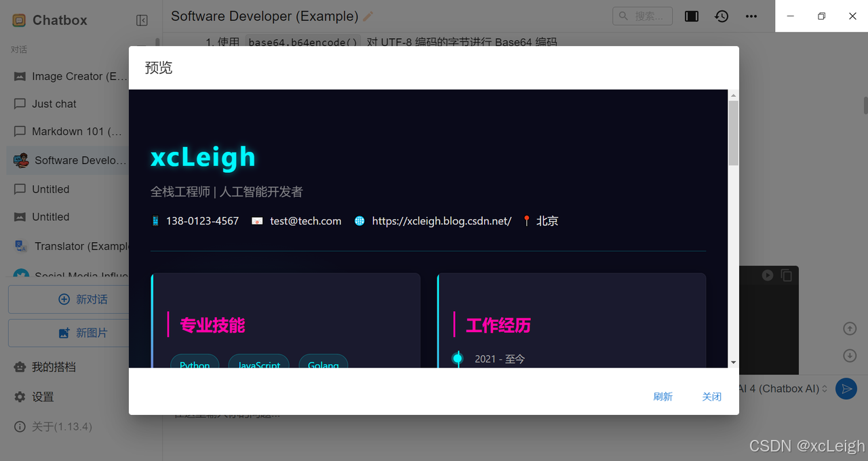Click the scroll-to-bottom circular arrow button
This screenshot has width=868, height=461.
(x=850, y=355)
